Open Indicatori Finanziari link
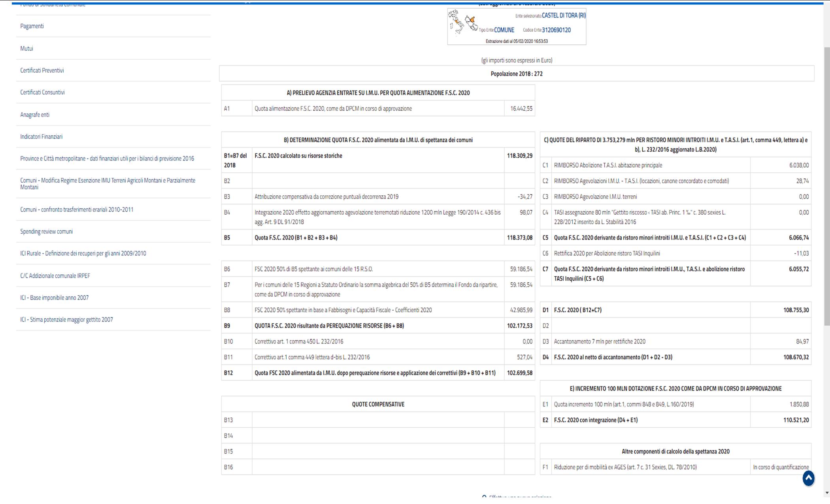830x504 pixels. [x=41, y=136]
